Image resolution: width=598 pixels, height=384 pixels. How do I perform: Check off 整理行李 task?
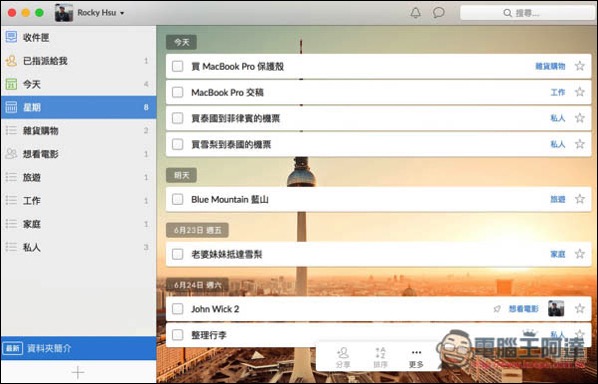click(177, 335)
